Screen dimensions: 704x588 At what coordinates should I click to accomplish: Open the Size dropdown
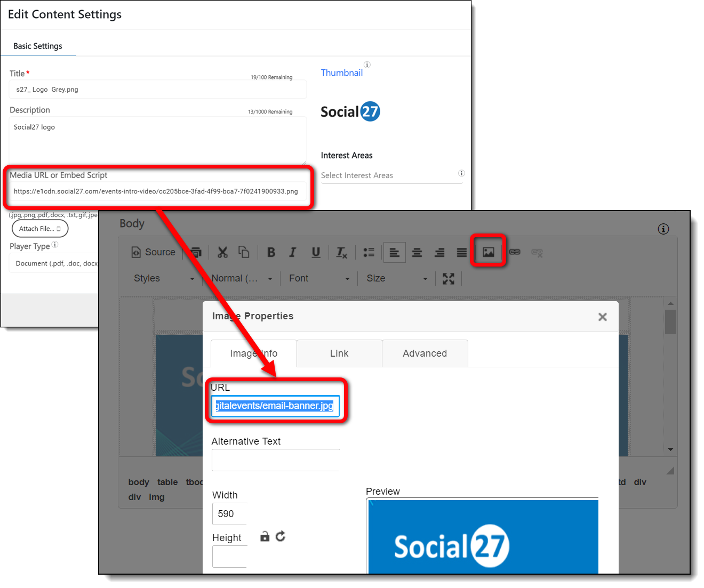pyautogui.click(x=397, y=278)
